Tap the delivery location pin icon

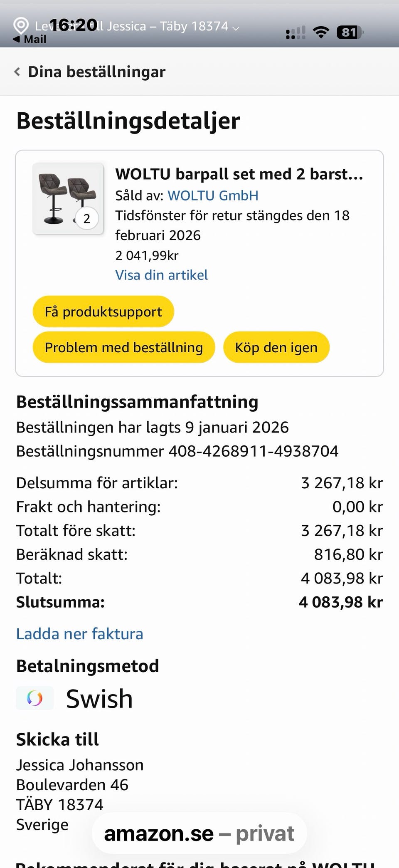21,26
